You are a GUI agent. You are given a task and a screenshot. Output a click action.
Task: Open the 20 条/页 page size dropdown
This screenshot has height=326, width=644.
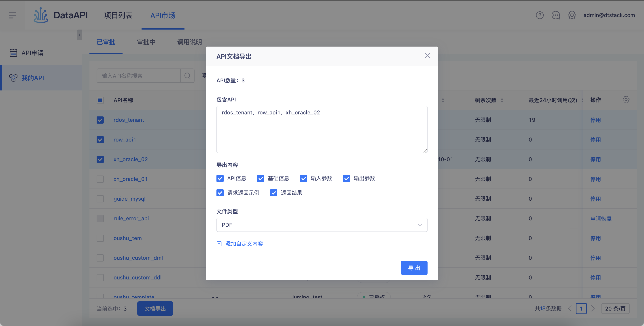click(615, 309)
